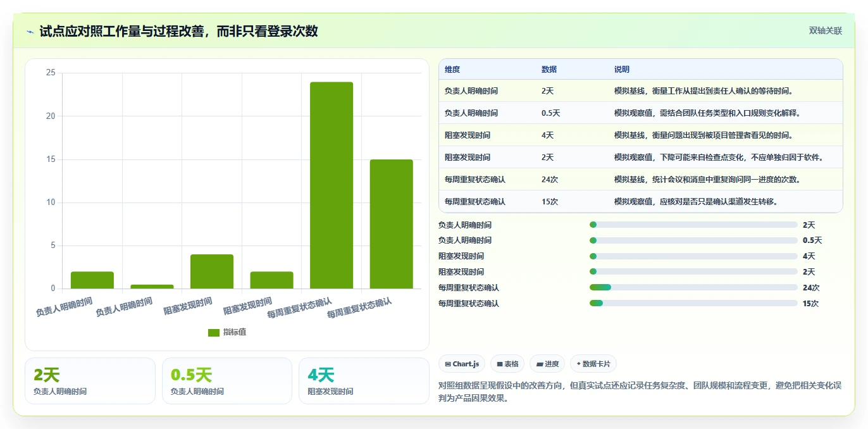Click description 模拟观察值，需结合团队任务类型和入口规则变化解释
This screenshot has width=868, height=429.
coord(707,113)
